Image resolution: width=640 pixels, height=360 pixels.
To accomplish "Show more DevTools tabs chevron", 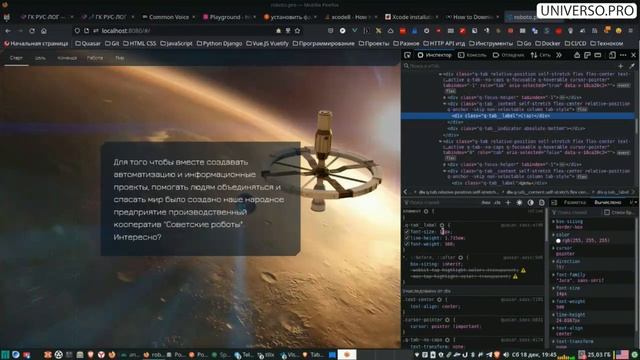I will [559, 55].
